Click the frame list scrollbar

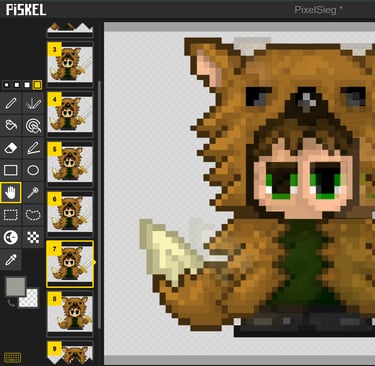[99, 205]
